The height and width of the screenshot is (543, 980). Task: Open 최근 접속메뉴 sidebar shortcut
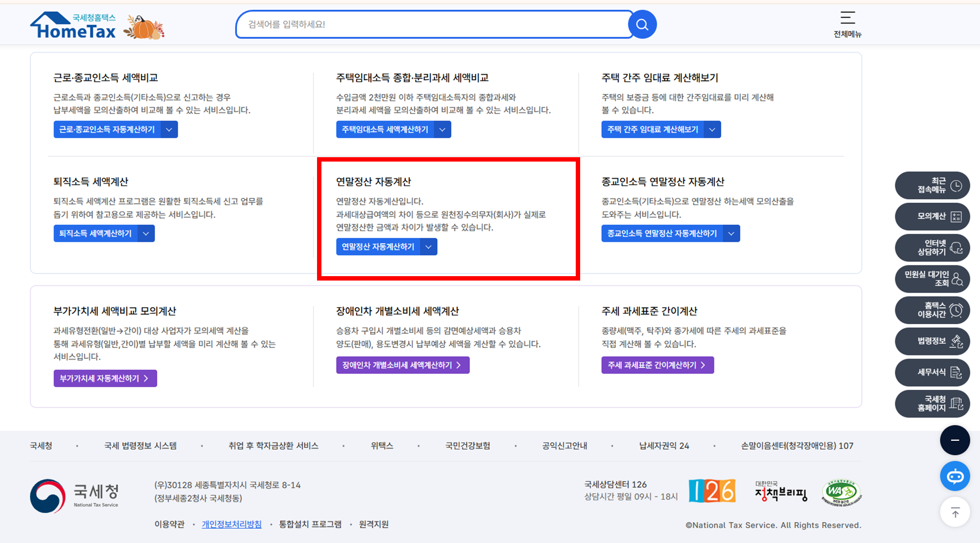click(x=932, y=186)
